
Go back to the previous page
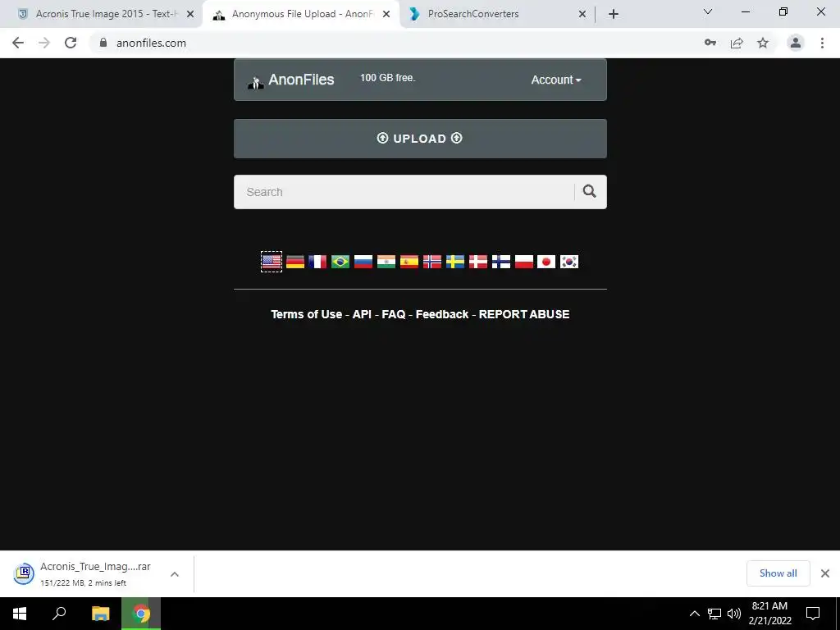(18, 43)
